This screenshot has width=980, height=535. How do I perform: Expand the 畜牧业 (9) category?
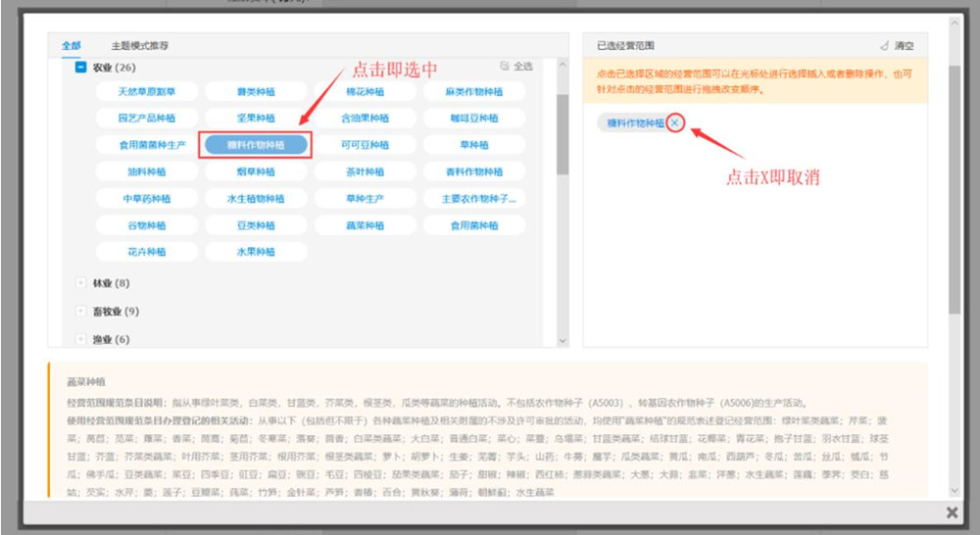81,312
